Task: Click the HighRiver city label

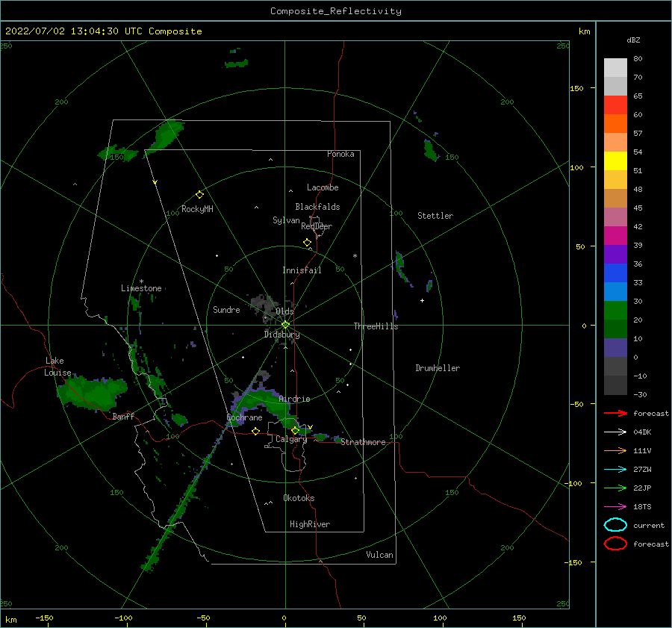Action: (x=310, y=524)
